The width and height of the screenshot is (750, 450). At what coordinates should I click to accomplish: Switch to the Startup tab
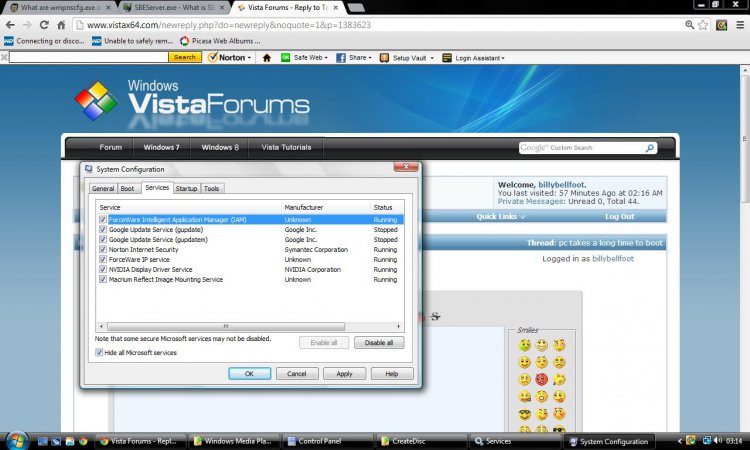coord(186,188)
